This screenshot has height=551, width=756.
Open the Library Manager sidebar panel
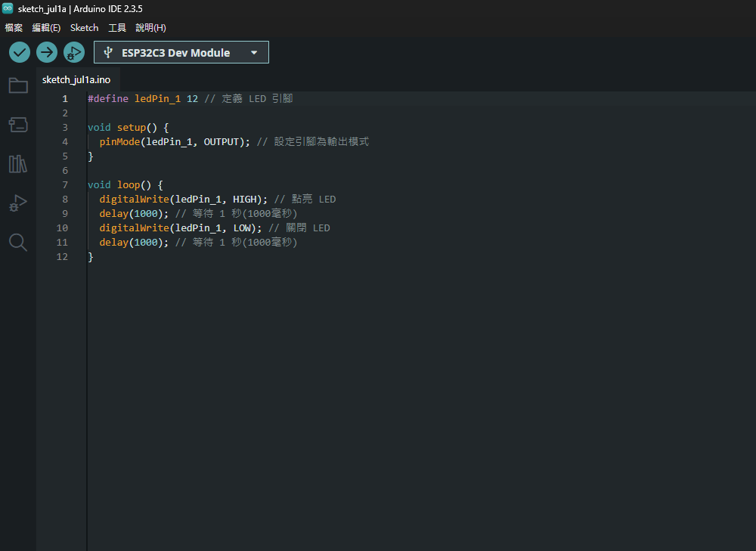[18, 164]
